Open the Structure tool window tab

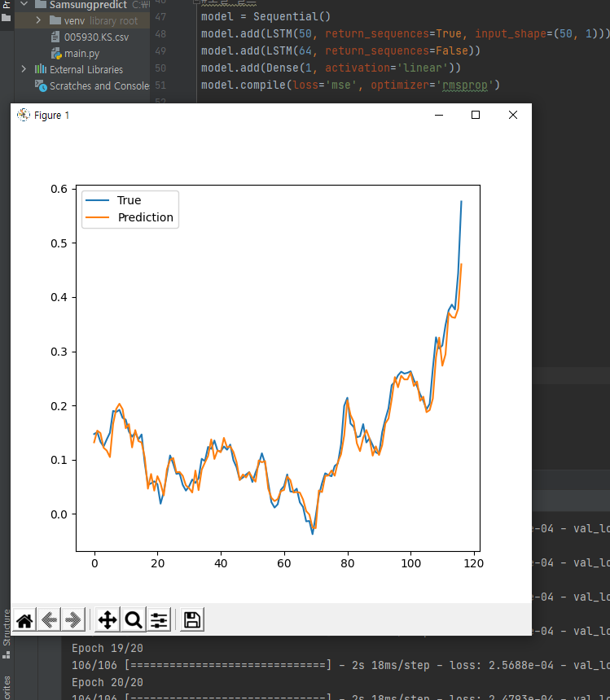coord(7,633)
